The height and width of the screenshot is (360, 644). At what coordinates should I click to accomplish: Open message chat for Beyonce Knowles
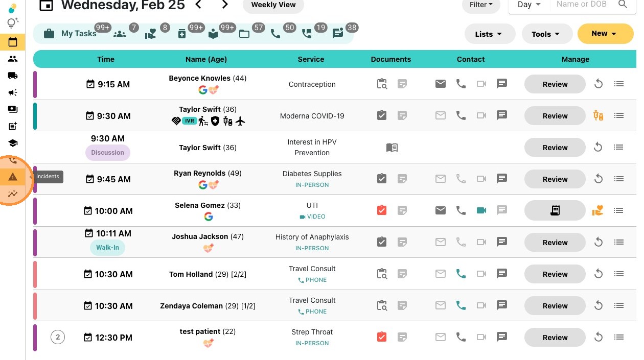[x=502, y=84]
